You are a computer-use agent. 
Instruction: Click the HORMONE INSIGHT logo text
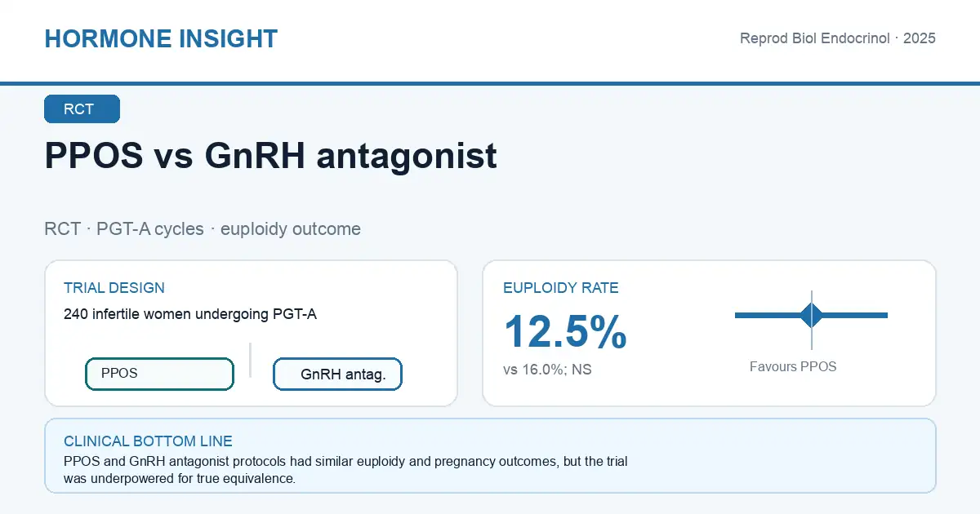(x=161, y=38)
